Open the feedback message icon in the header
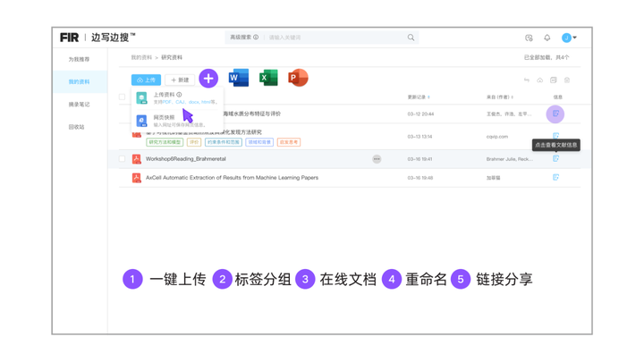 [x=529, y=38]
